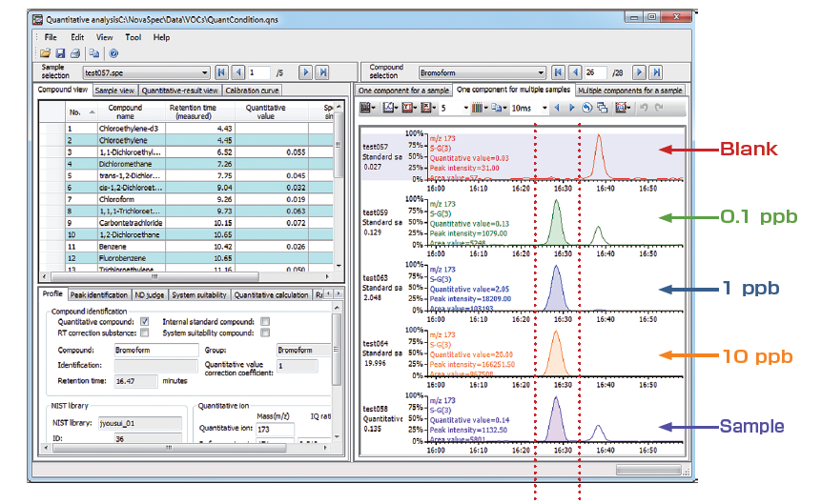Jump to first sample in Sample selection

221,72
